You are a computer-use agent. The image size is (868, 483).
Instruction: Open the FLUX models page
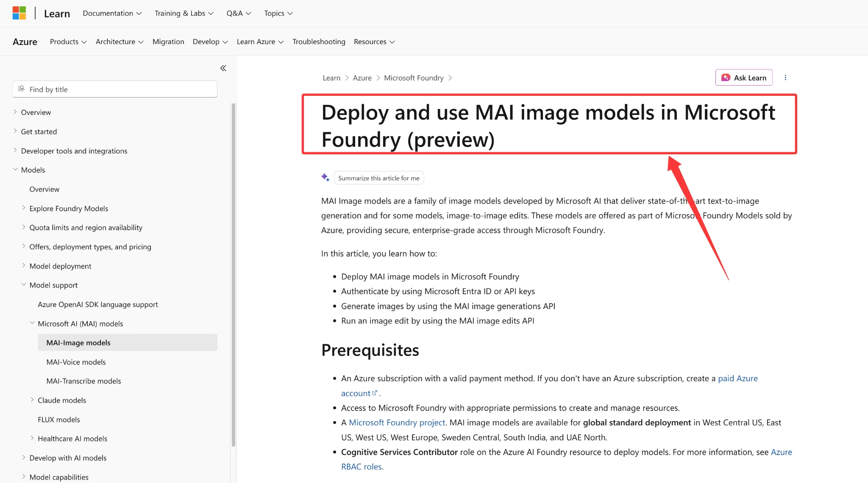(59, 420)
